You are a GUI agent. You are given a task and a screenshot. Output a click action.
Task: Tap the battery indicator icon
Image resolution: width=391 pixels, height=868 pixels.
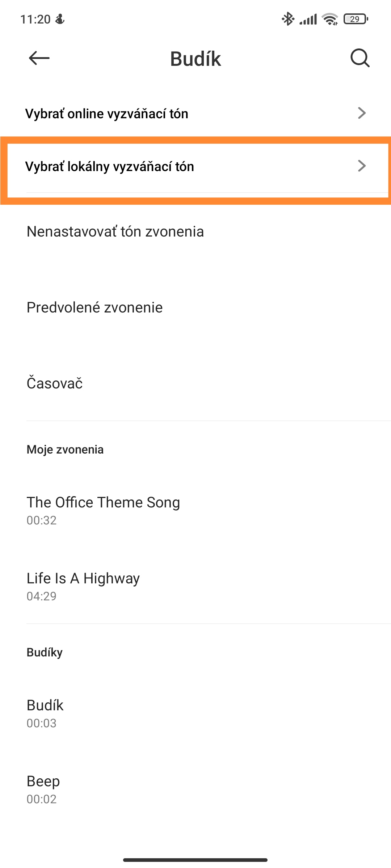pyautogui.click(x=356, y=19)
